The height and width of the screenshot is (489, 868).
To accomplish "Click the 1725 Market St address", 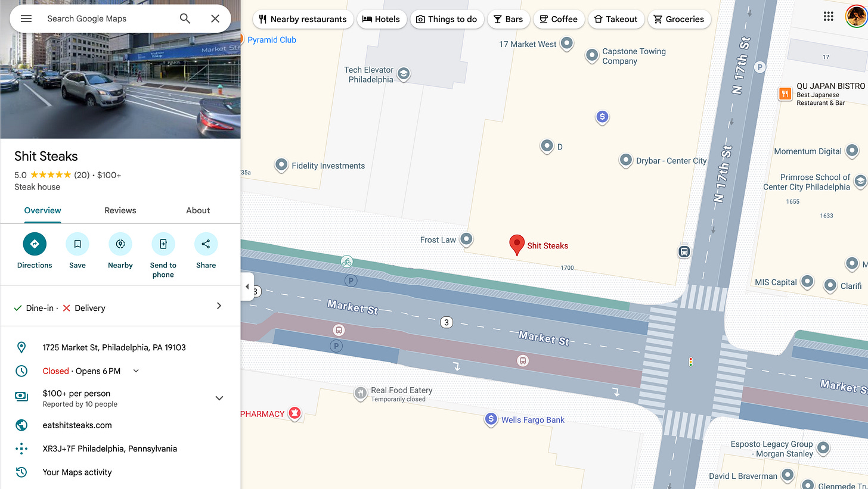I will tap(114, 347).
